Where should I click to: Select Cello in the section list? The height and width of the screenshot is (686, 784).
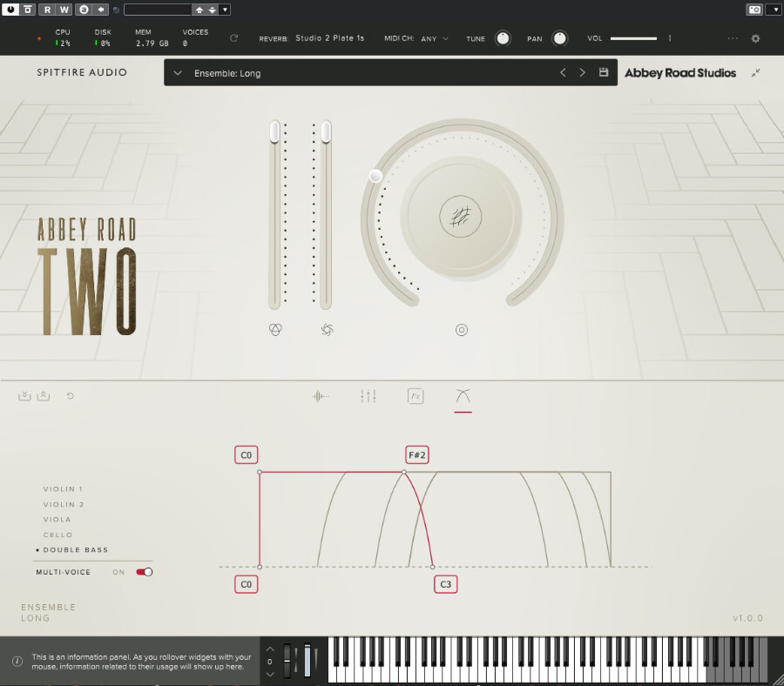57,535
